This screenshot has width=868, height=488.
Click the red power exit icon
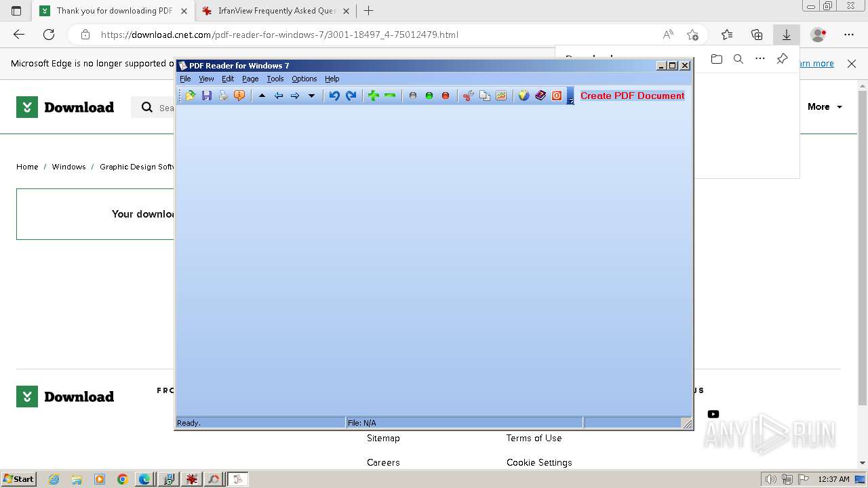pyautogui.click(x=557, y=96)
